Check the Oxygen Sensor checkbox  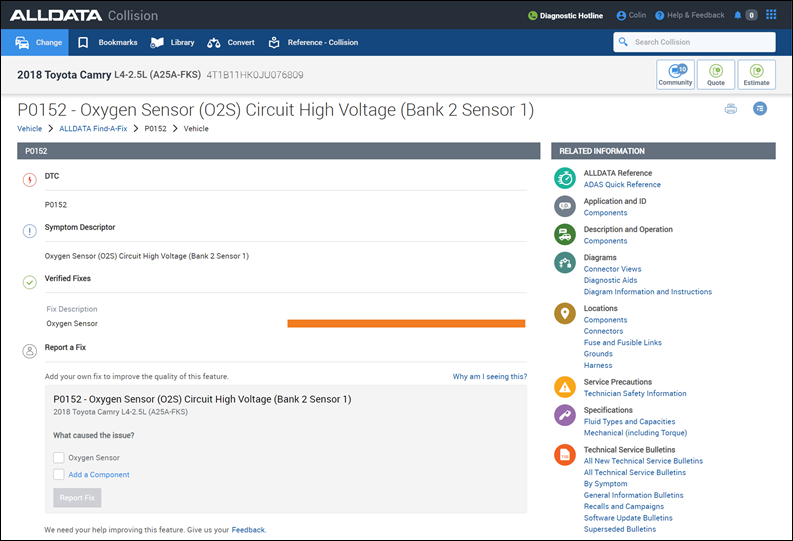pos(59,457)
